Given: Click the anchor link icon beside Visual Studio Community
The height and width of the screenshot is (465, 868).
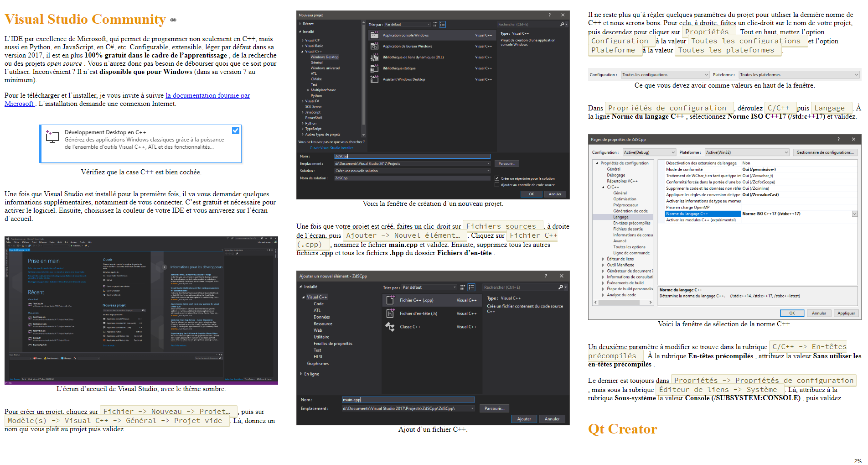Looking at the screenshot, I should [x=173, y=20].
